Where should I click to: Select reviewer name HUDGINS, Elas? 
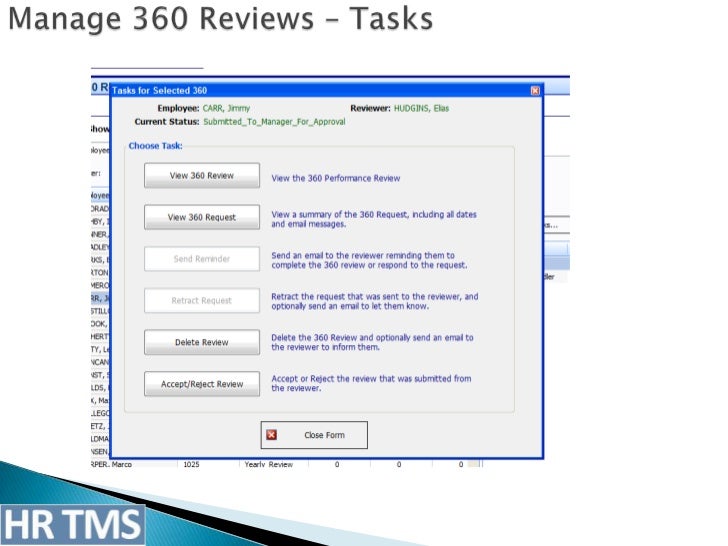(x=422, y=108)
